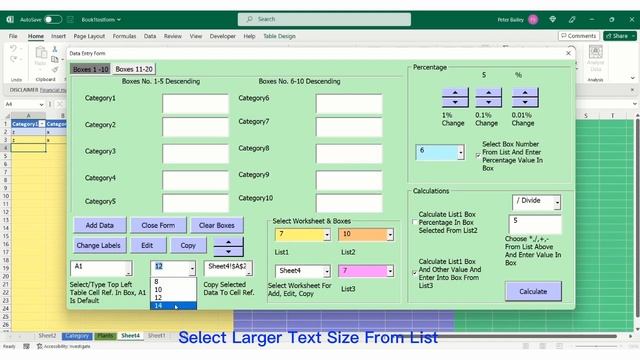Click the Close Form button
Screen dimensions: 640x360
coord(158,225)
